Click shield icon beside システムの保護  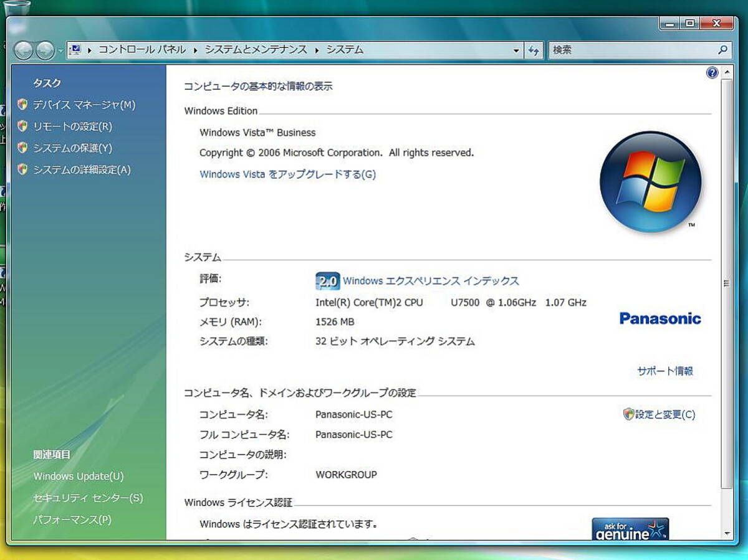tap(22, 148)
